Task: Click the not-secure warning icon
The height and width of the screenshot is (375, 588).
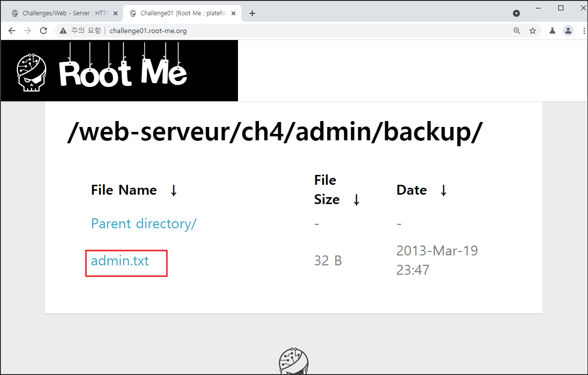Action: coord(63,31)
